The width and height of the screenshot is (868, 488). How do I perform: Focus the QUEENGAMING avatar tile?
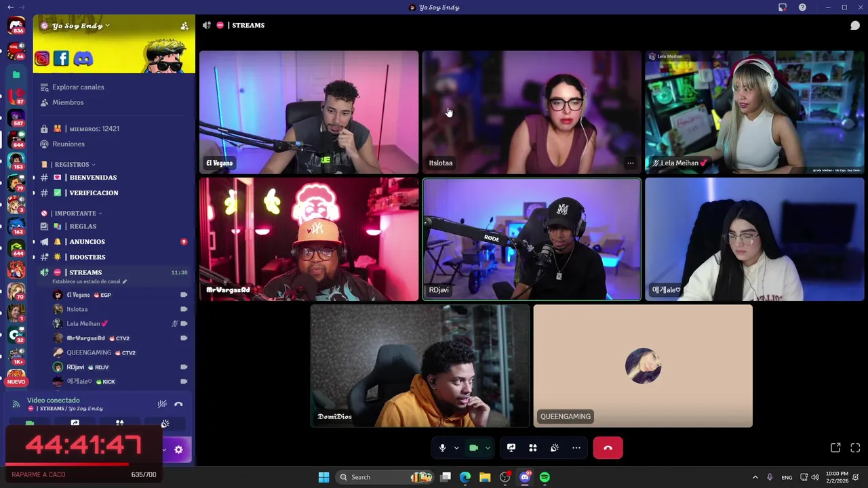[x=643, y=366]
